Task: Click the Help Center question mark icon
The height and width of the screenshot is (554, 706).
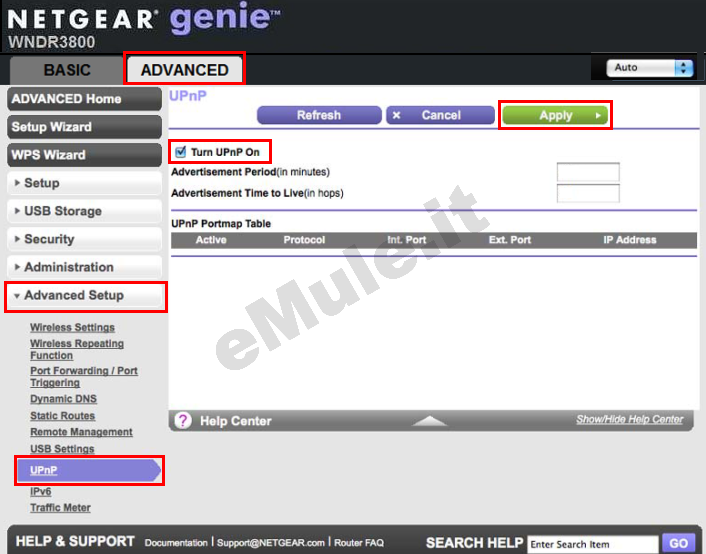Action: coord(183,421)
